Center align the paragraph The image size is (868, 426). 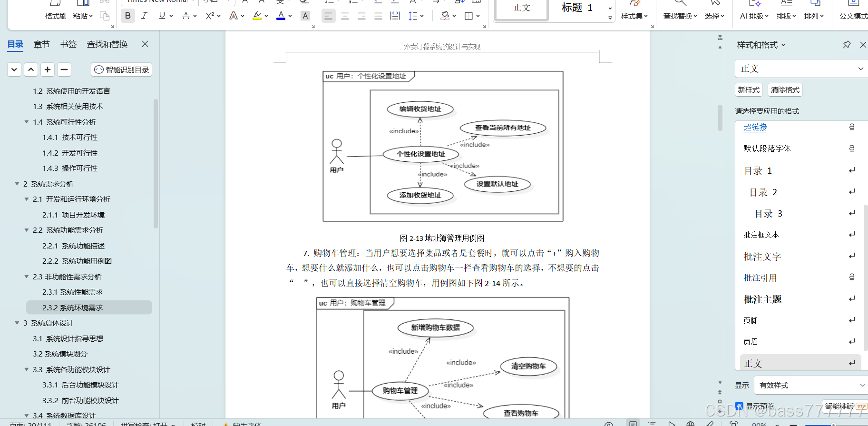coord(345,16)
